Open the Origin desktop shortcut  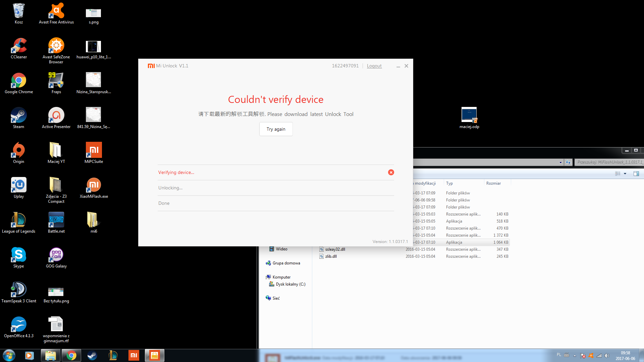click(x=19, y=153)
